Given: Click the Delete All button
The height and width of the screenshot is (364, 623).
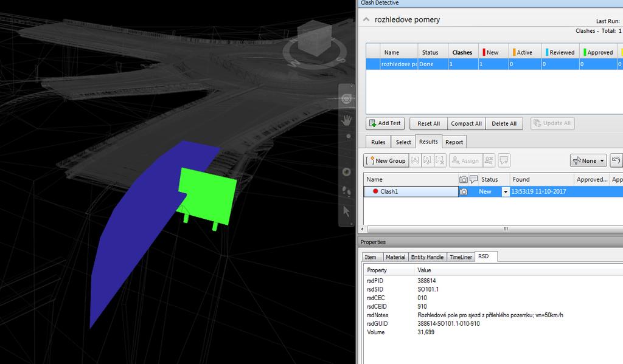Looking at the screenshot, I should coord(504,123).
